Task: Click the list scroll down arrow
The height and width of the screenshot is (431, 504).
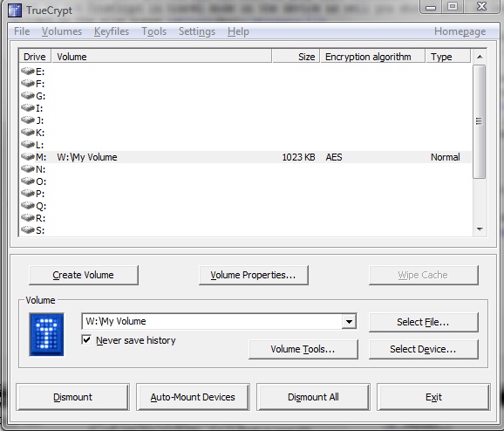Action: (x=480, y=229)
